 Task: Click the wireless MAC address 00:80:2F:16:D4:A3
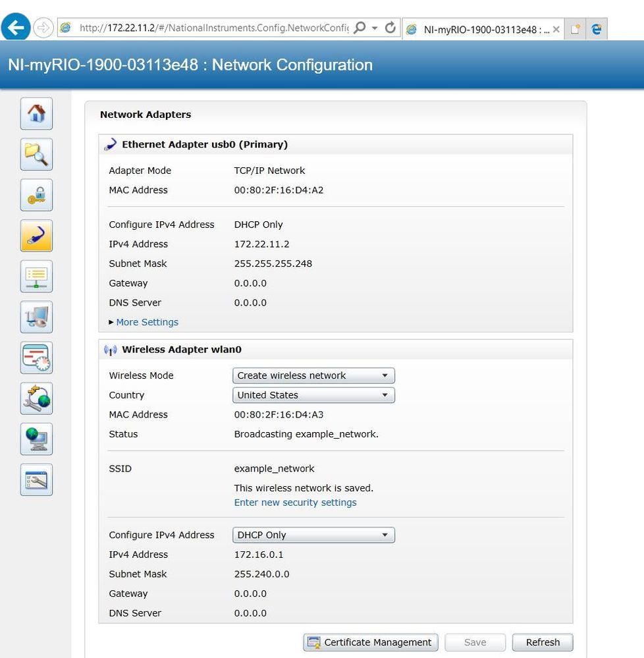click(x=279, y=414)
